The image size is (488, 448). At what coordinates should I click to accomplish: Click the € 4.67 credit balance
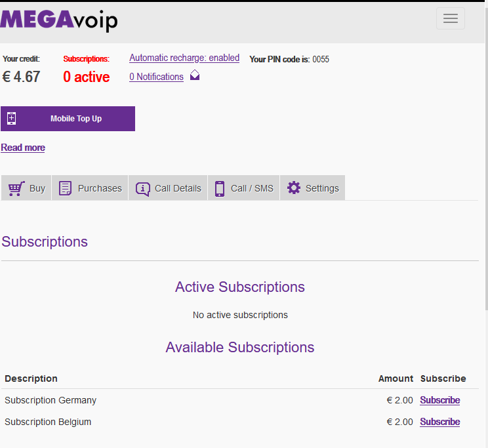[x=22, y=77]
